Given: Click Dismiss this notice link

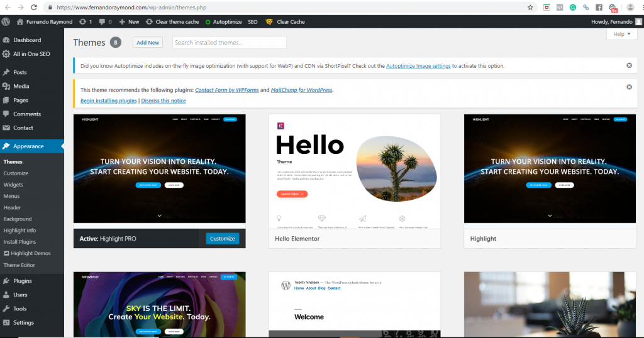Looking at the screenshot, I should (164, 101).
